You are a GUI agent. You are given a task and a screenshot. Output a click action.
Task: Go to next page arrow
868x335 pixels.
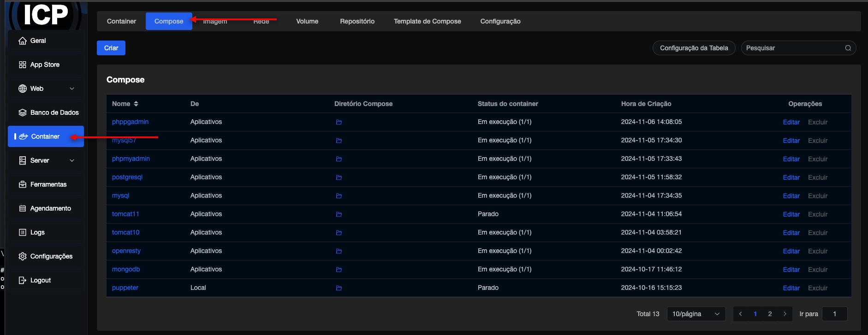[x=785, y=314]
